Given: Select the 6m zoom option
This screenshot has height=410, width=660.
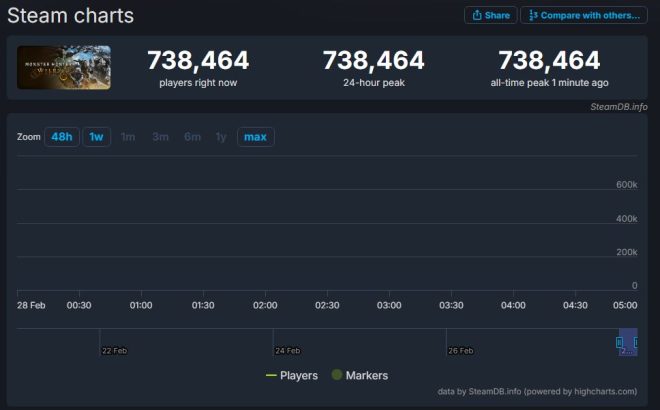Looking at the screenshot, I should tap(192, 137).
